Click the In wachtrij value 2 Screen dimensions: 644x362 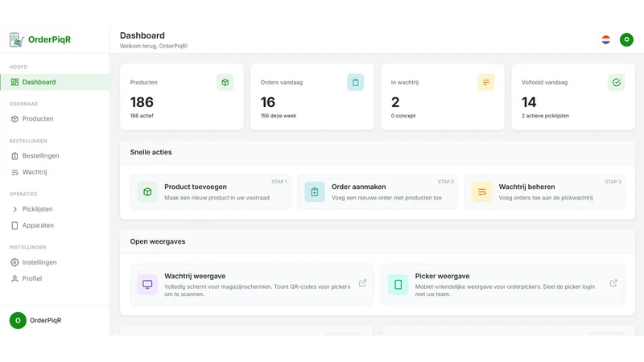point(395,102)
